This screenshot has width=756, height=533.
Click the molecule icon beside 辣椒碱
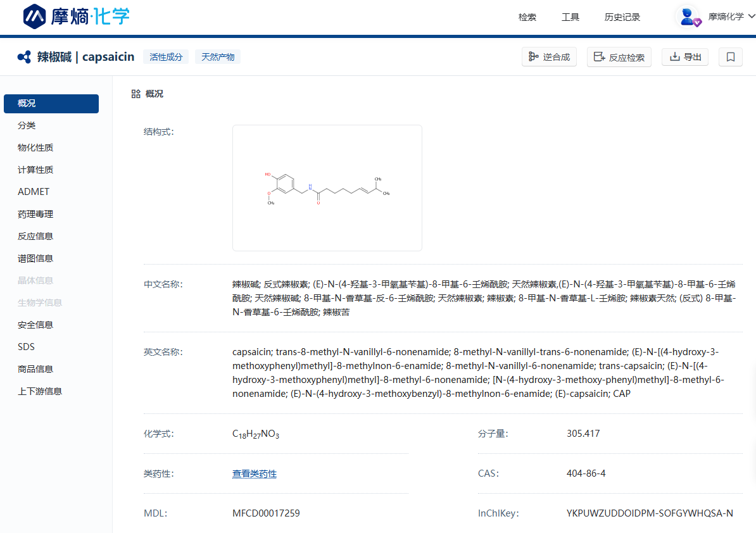point(24,57)
